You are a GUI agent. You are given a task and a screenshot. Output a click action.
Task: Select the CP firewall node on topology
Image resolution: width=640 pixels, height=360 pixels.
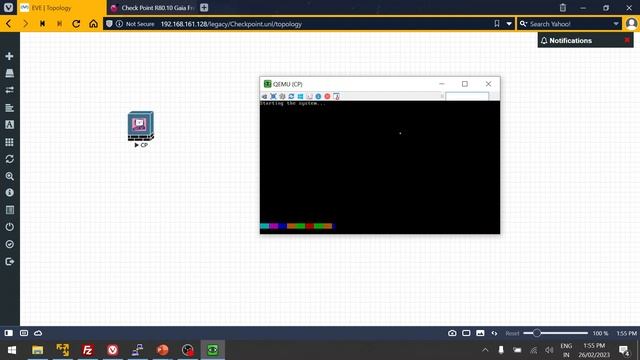141,126
